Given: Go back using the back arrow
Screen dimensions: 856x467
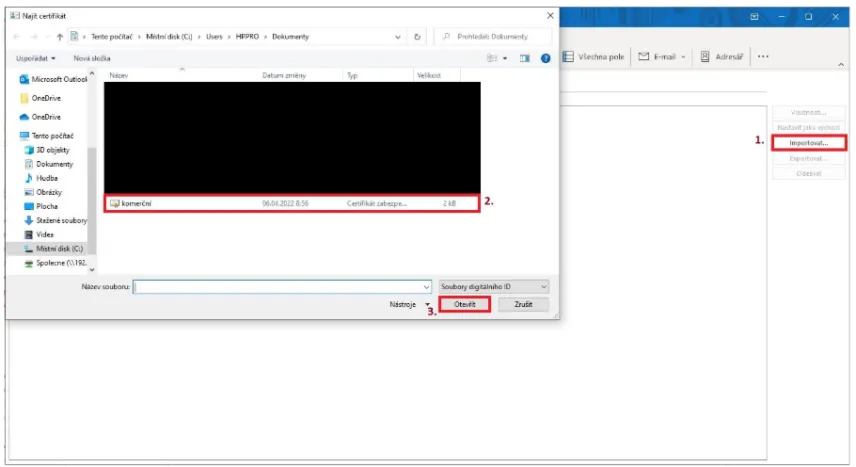Looking at the screenshot, I should click(16, 37).
